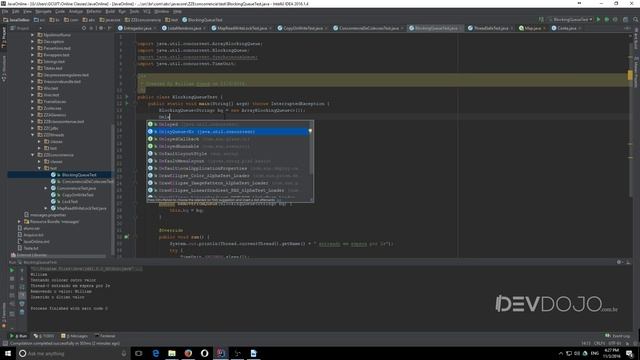Open the Messages tool window bottom tab
This screenshot has width=640, height=360.
click(74, 336)
